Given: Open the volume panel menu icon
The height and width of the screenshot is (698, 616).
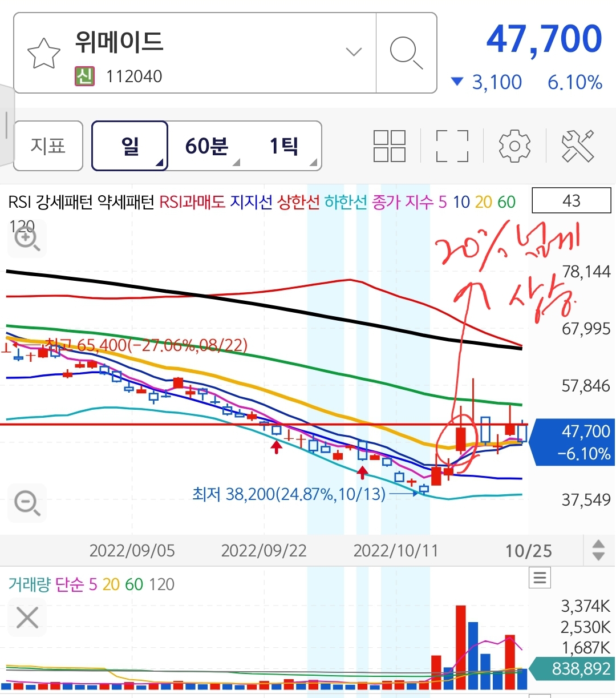Looking at the screenshot, I should tap(540, 578).
